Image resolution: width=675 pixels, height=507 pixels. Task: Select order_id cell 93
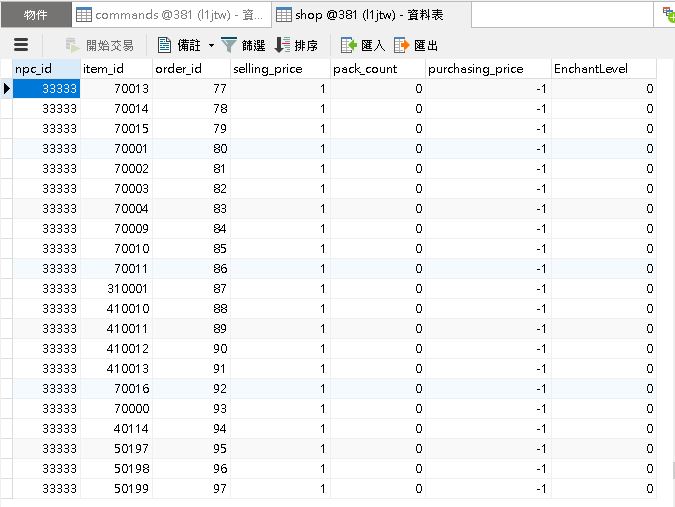(x=191, y=408)
